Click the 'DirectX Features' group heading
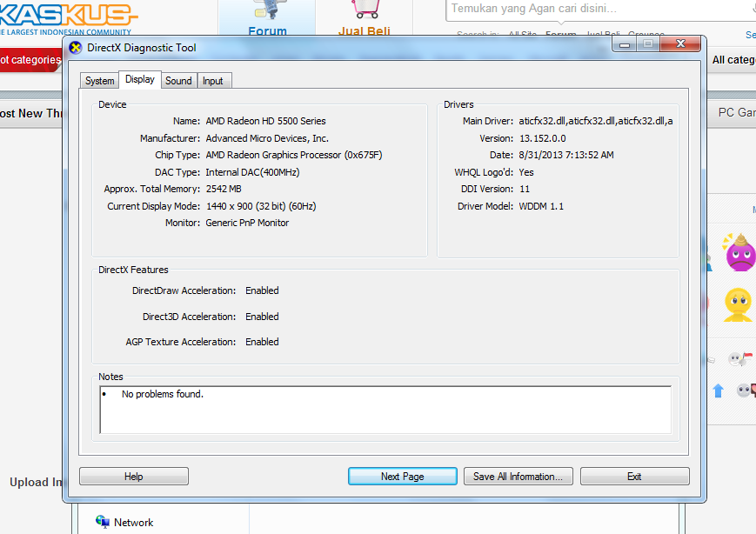The width and height of the screenshot is (756, 534). pyautogui.click(x=133, y=270)
